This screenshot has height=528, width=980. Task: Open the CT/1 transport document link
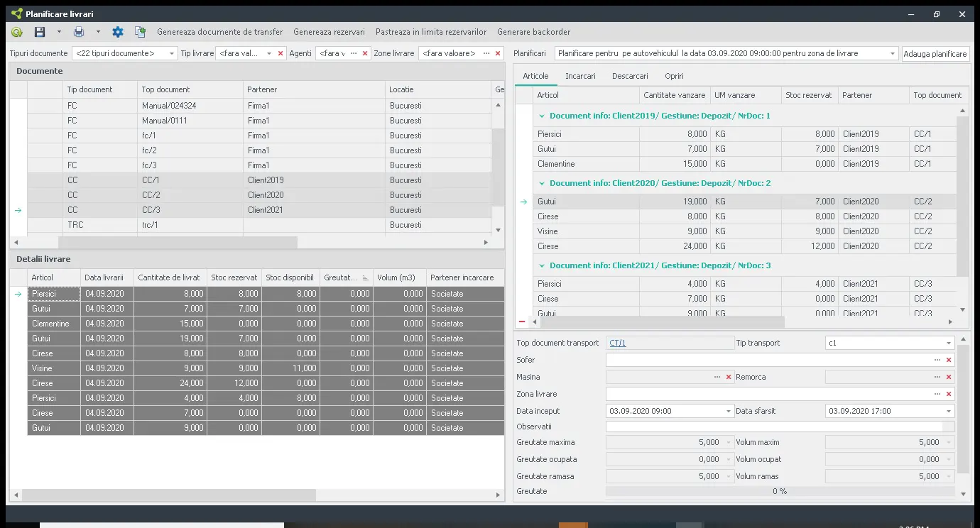coord(617,343)
